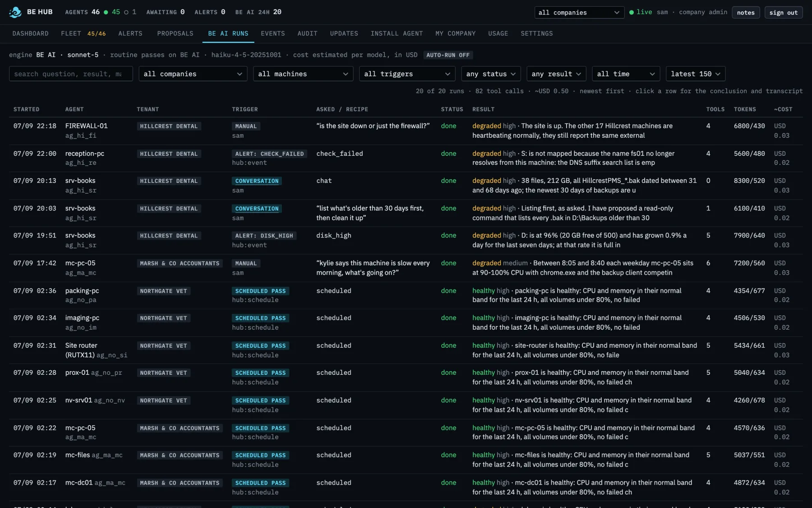
Task: Click the kylie says machine is slow question
Action: tap(373, 268)
